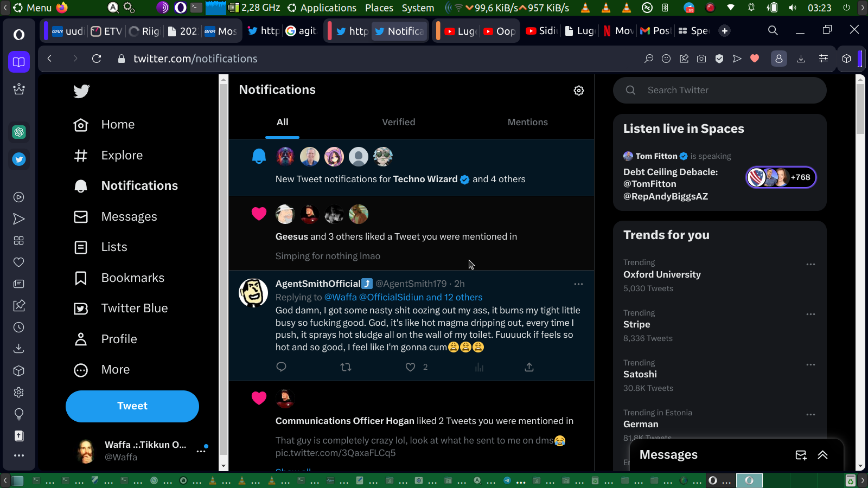Open options for German trend
The width and height of the screenshot is (868, 488).
click(810, 415)
